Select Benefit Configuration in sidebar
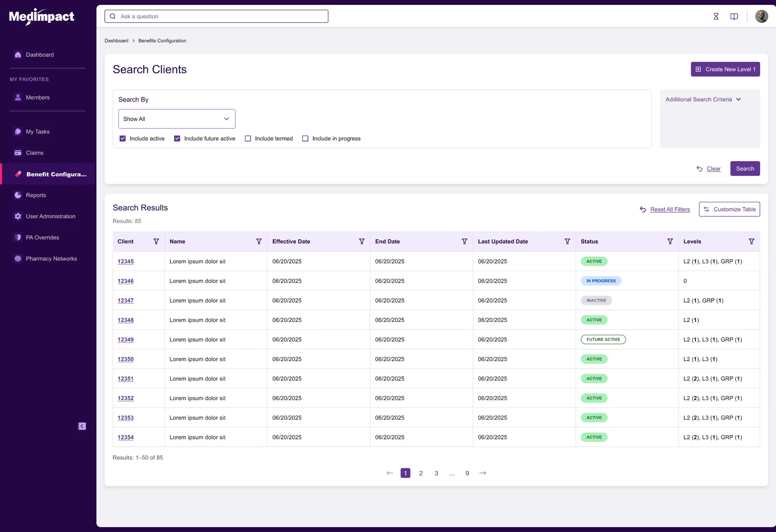The height and width of the screenshot is (532, 776). pyautogui.click(x=48, y=174)
